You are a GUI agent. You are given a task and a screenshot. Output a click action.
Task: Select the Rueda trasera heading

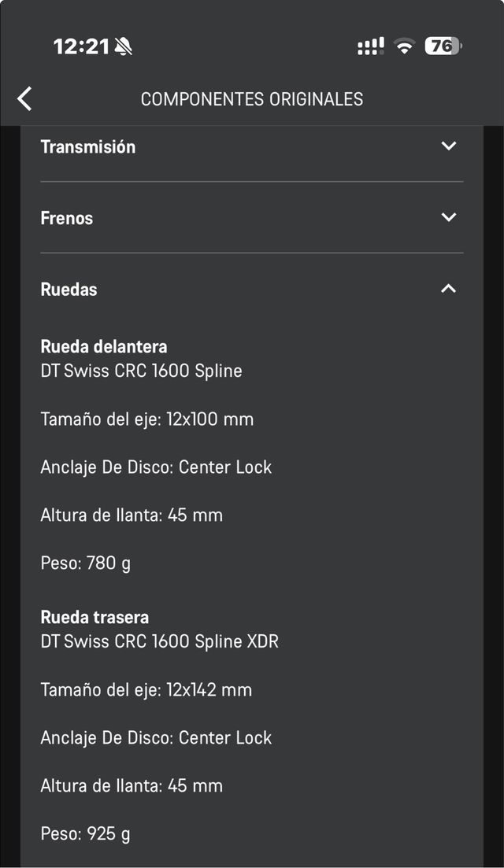94,618
